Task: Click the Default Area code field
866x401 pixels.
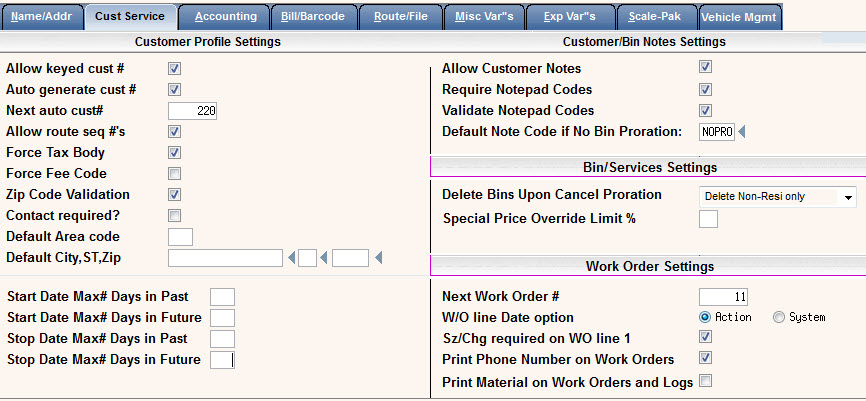Action: tap(180, 236)
